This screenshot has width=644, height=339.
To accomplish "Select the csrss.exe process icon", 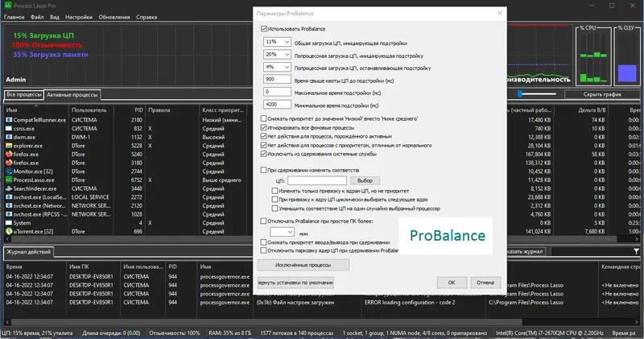I will (x=9, y=129).
